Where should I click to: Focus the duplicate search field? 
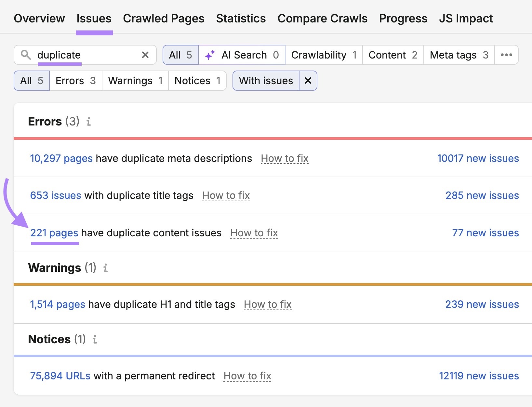click(85, 55)
